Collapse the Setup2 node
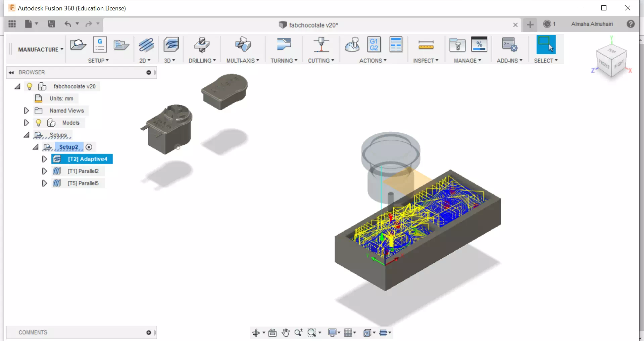Image resolution: width=644 pixels, height=341 pixels. [36, 147]
